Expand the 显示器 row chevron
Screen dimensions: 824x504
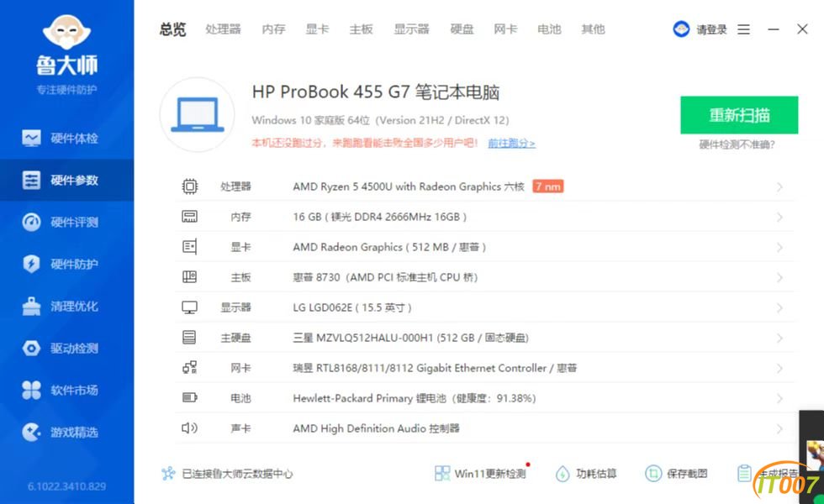point(779,307)
